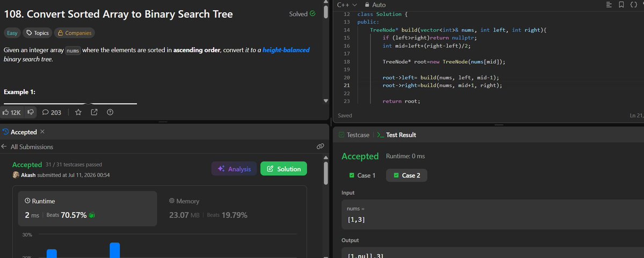Copy submission link via chain icon
644x258 pixels.
tap(320, 146)
